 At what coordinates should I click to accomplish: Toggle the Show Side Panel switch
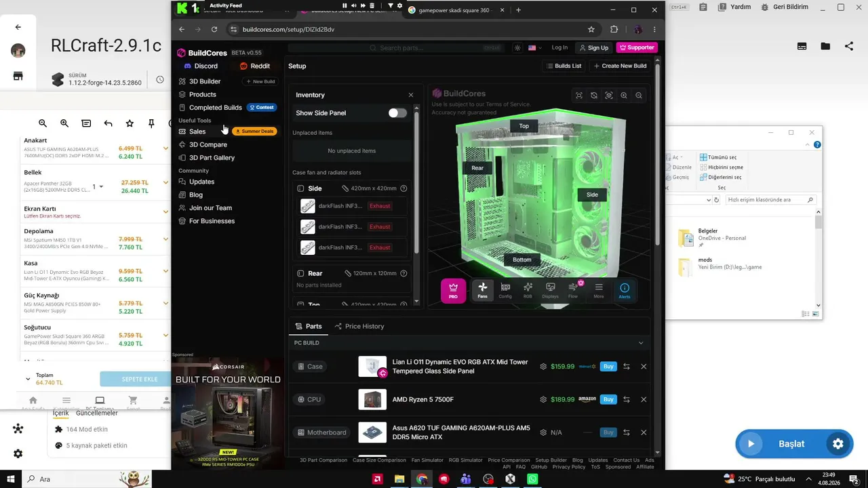tap(397, 113)
